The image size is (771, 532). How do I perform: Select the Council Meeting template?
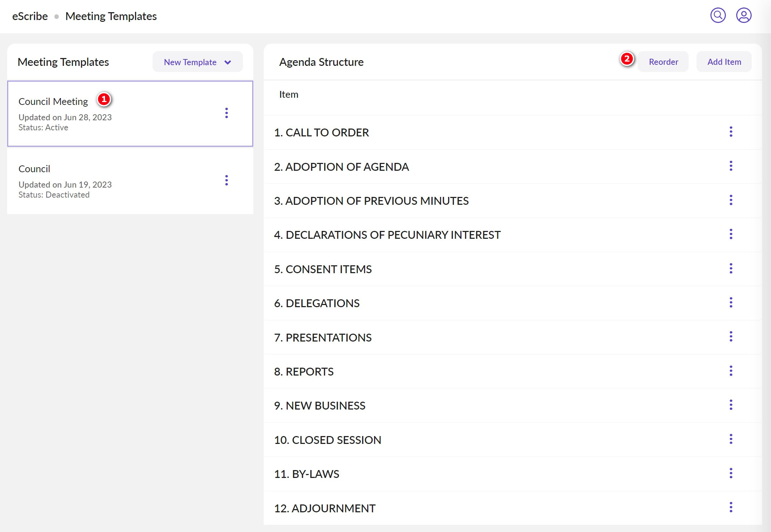pos(53,102)
